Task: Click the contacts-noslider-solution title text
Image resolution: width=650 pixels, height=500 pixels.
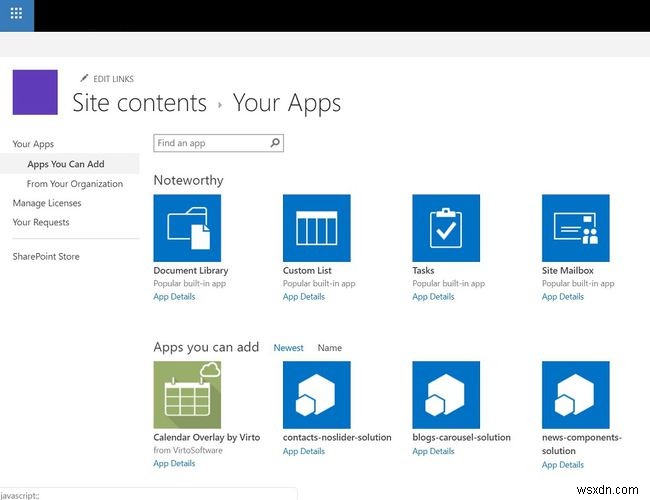Action: [337, 437]
